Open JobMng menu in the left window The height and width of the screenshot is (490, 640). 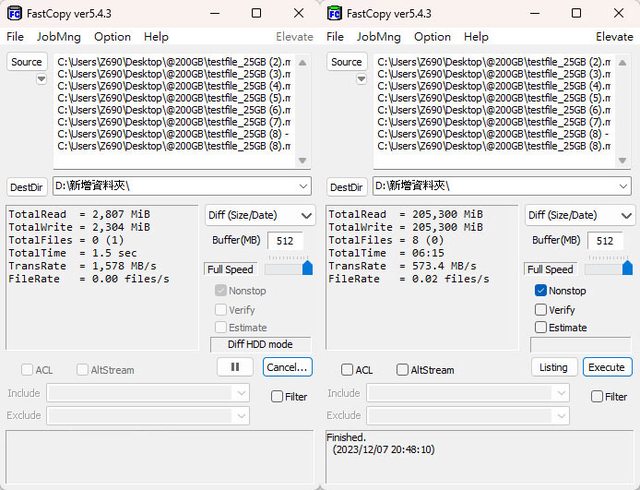[x=58, y=37]
